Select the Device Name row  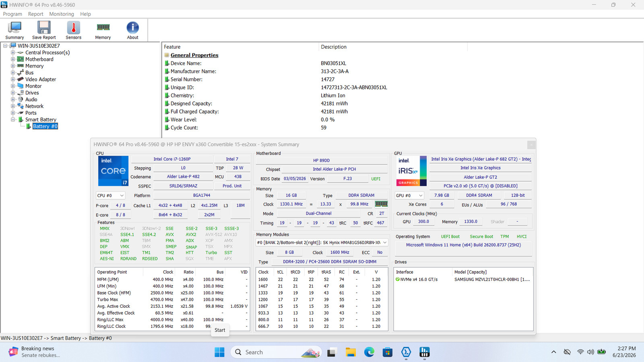(x=314, y=63)
